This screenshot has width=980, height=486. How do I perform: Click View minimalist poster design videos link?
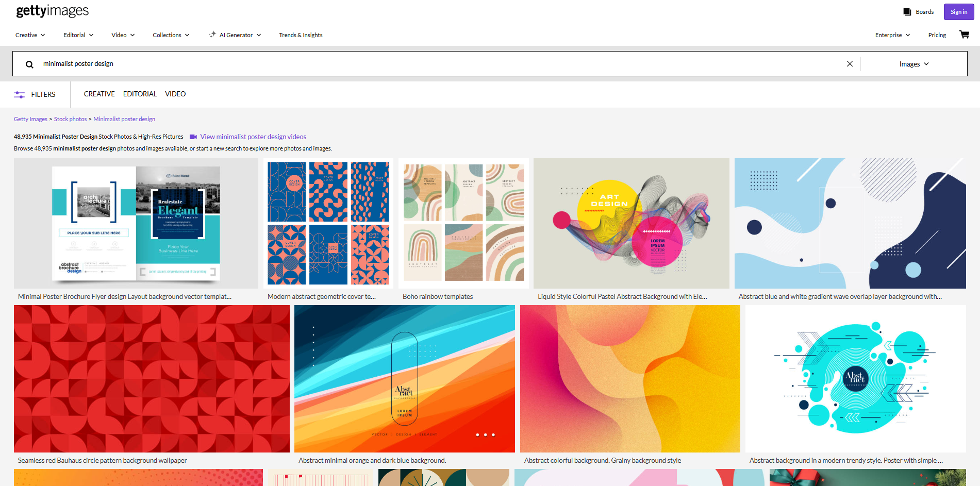point(253,137)
